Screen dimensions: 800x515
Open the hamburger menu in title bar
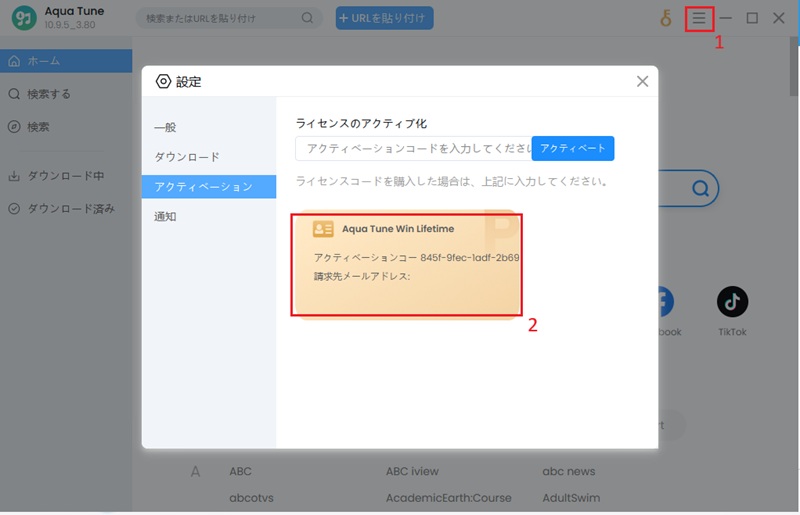[698, 18]
